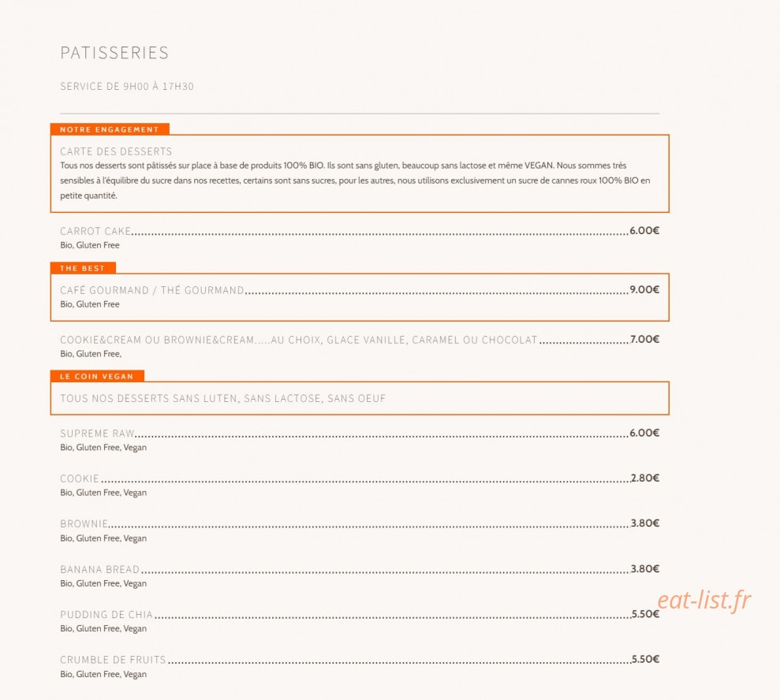
Task: Click the PATISSERIES heading
Action: (x=114, y=53)
